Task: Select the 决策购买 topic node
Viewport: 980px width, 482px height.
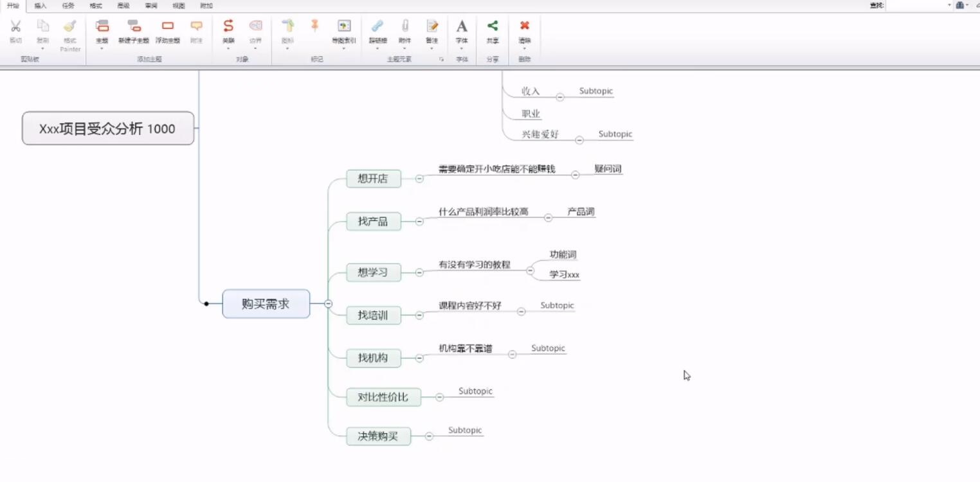Action: 379,436
